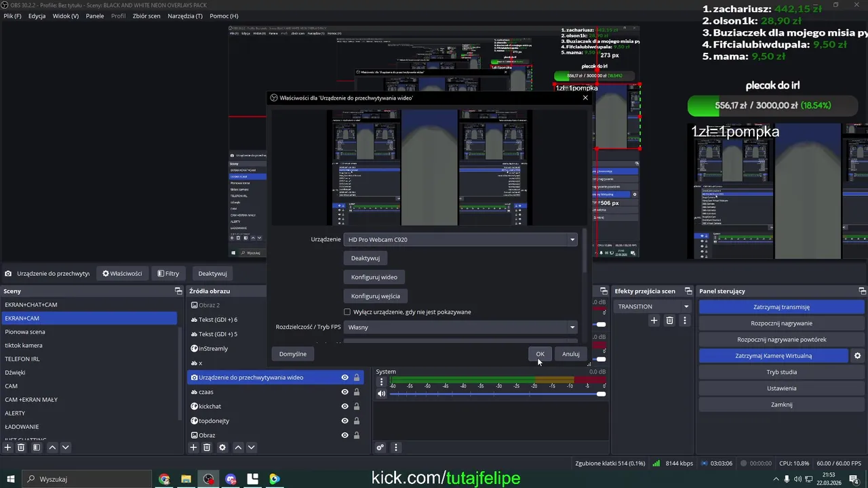Lock the czaas source
Viewport: 868px width, 488px height.
[356, 392]
